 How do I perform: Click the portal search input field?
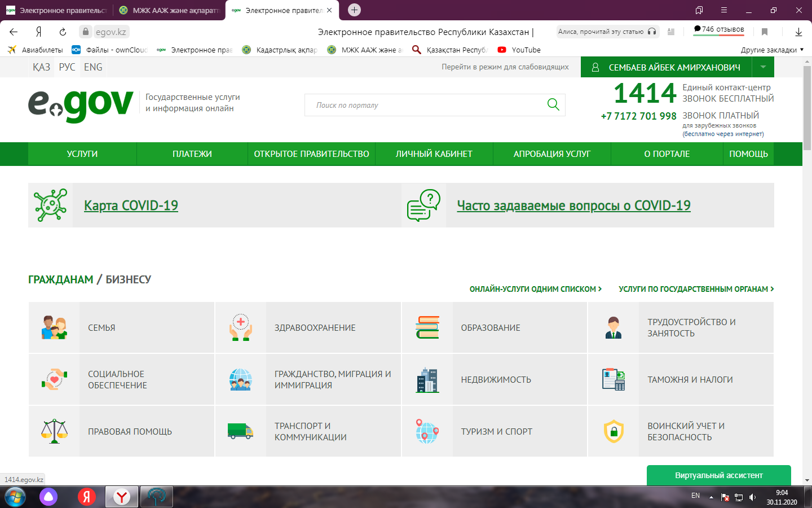tap(423, 105)
